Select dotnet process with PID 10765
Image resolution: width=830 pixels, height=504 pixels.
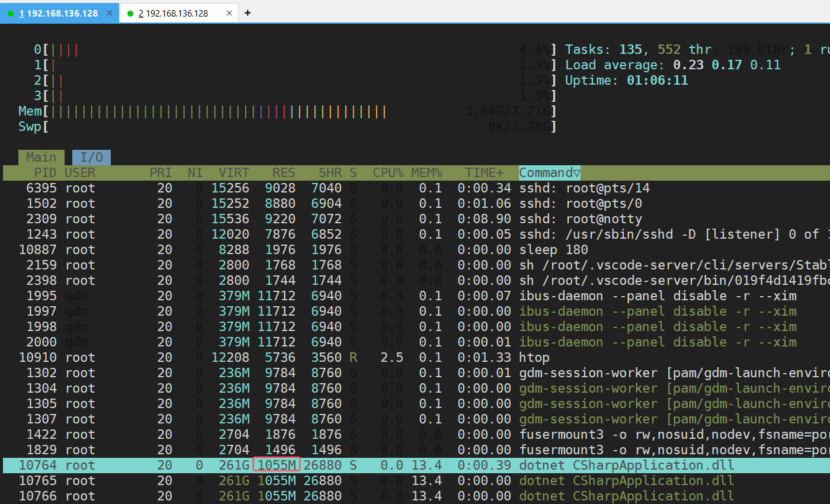296,481
